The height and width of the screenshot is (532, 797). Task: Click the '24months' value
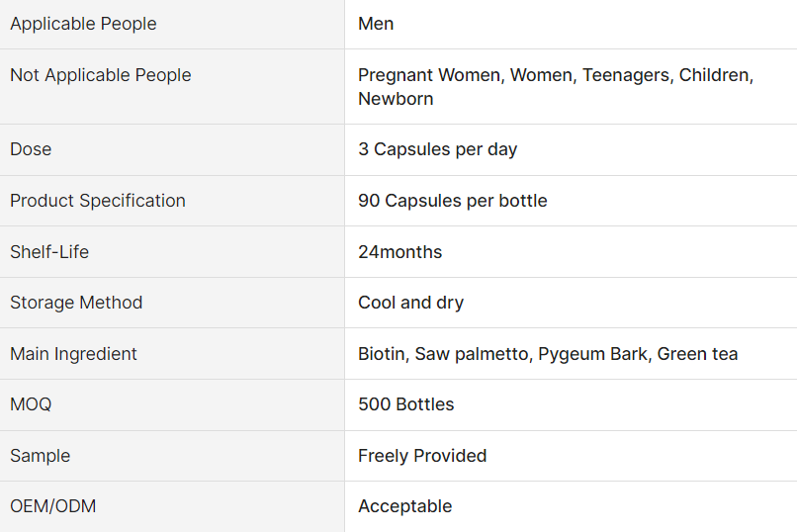point(399,252)
